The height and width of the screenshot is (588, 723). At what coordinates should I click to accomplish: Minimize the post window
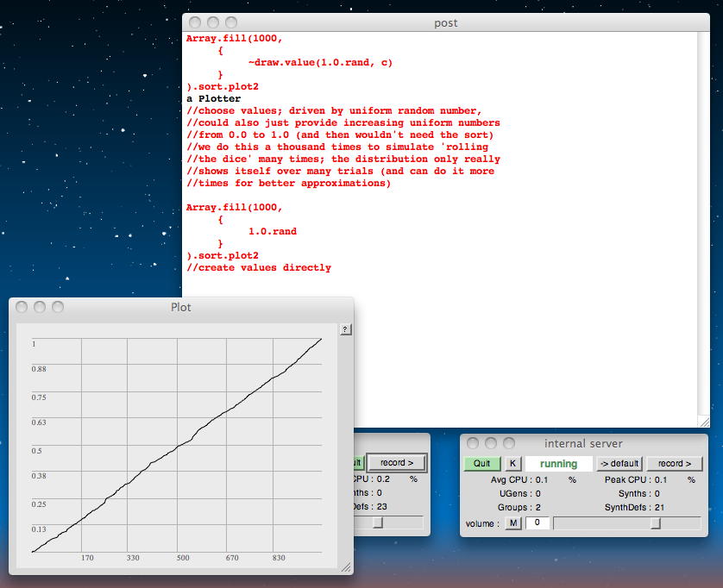[214, 22]
